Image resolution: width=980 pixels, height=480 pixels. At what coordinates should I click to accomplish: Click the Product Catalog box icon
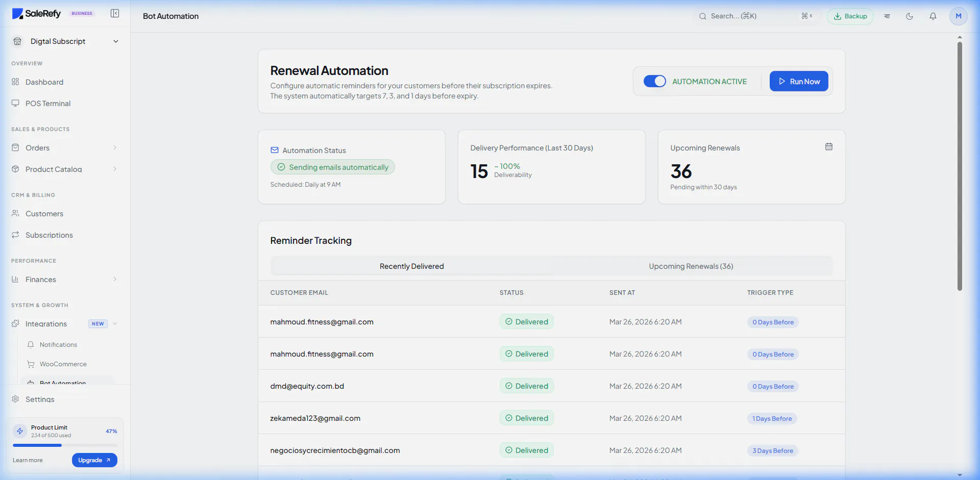point(15,169)
